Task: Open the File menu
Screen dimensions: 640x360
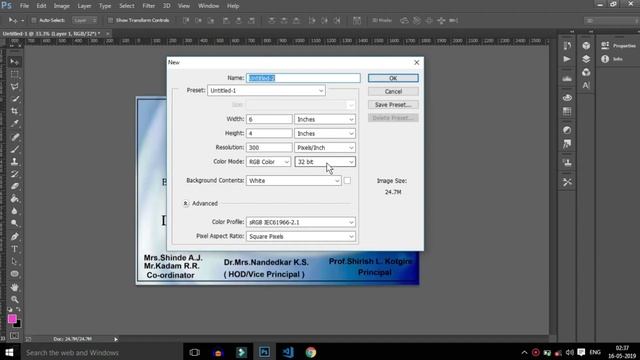Action: point(24,6)
